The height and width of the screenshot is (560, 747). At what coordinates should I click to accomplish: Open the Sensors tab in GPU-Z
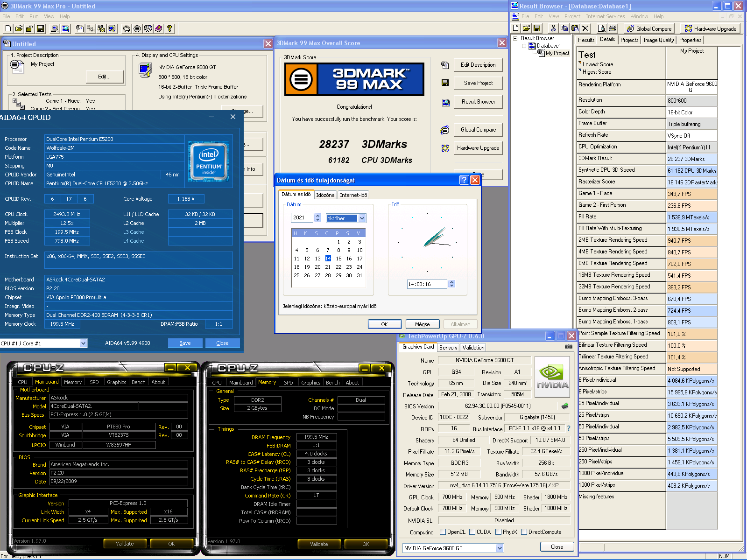pyautogui.click(x=448, y=348)
